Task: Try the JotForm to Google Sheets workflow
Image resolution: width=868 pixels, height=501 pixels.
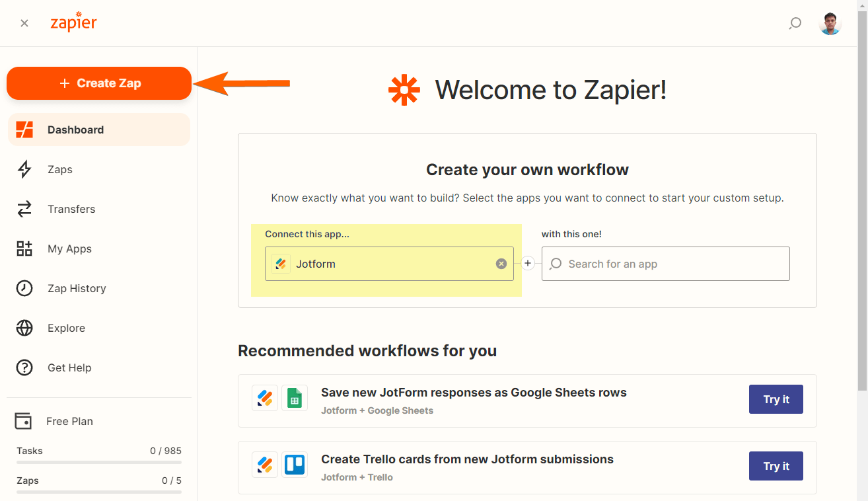Action: [776, 399]
